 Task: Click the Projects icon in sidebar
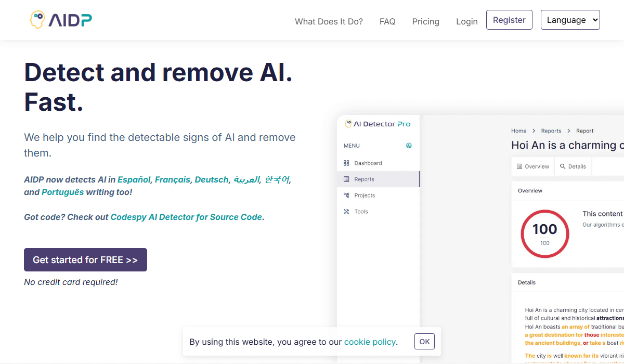pyautogui.click(x=347, y=196)
